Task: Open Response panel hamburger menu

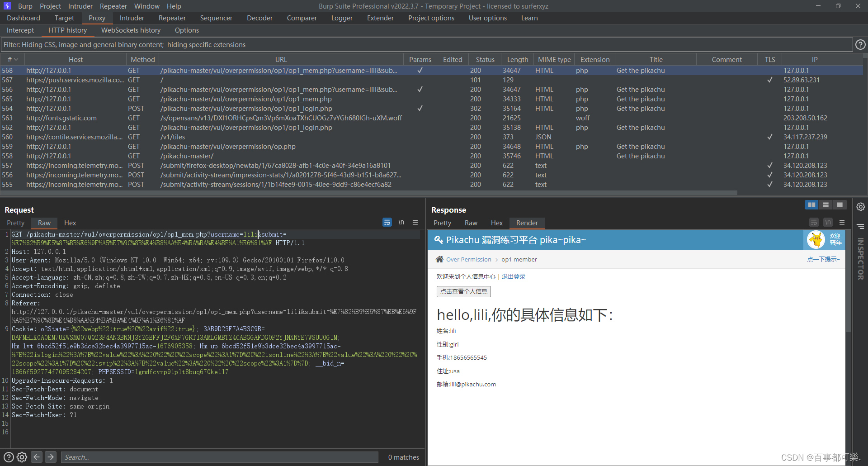Action: (x=842, y=222)
